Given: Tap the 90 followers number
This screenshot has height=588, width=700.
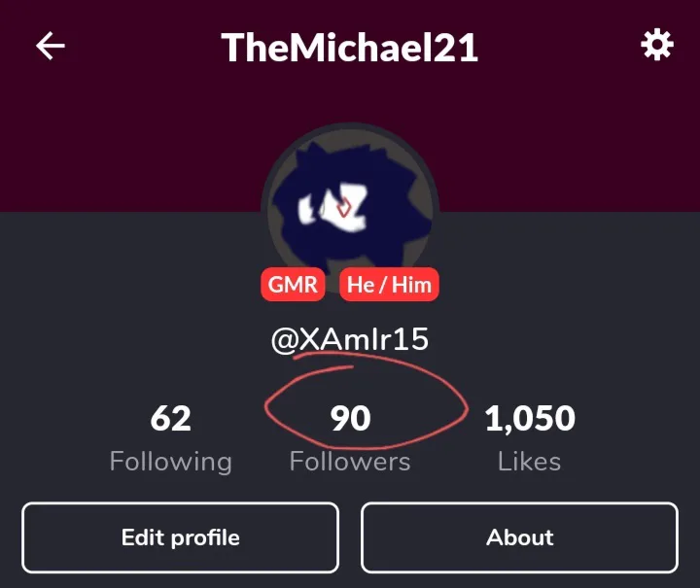Looking at the screenshot, I should [x=350, y=419].
